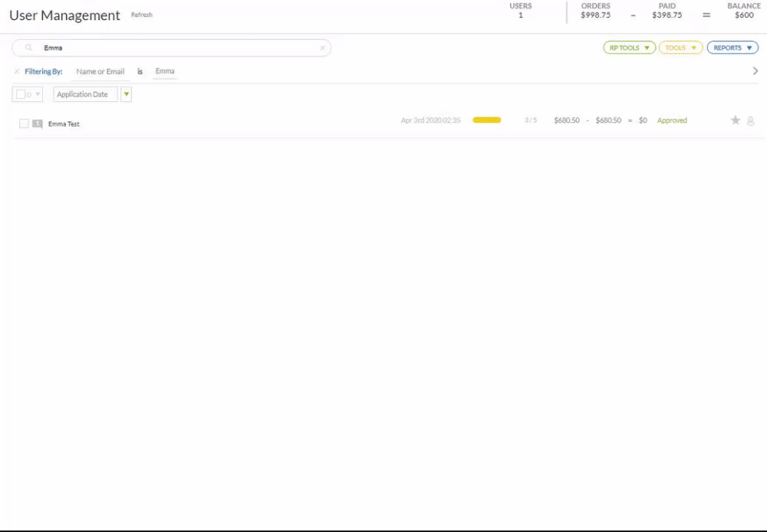767x532 pixels.
Task: Click the yellow progress bar for Emma Test
Action: click(487, 120)
